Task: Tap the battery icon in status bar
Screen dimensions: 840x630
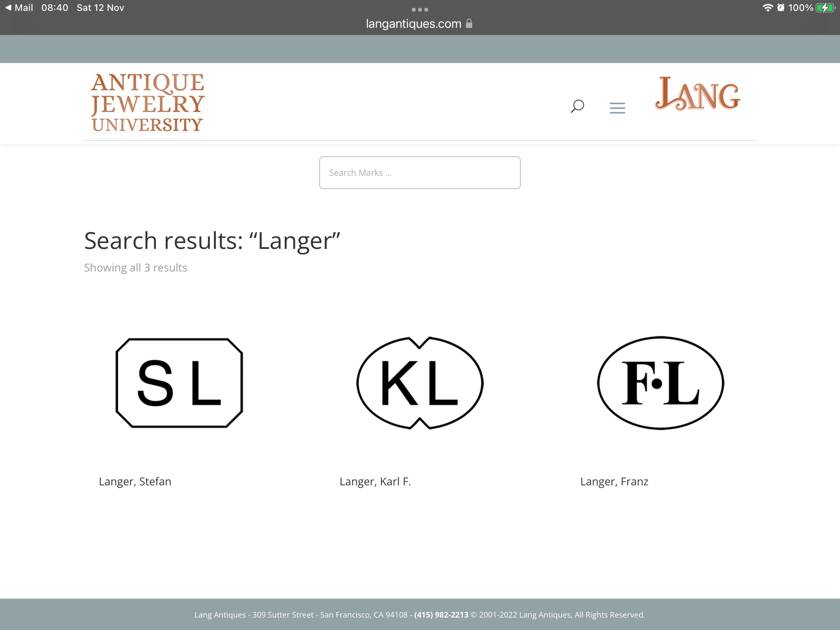Action: tap(825, 8)
